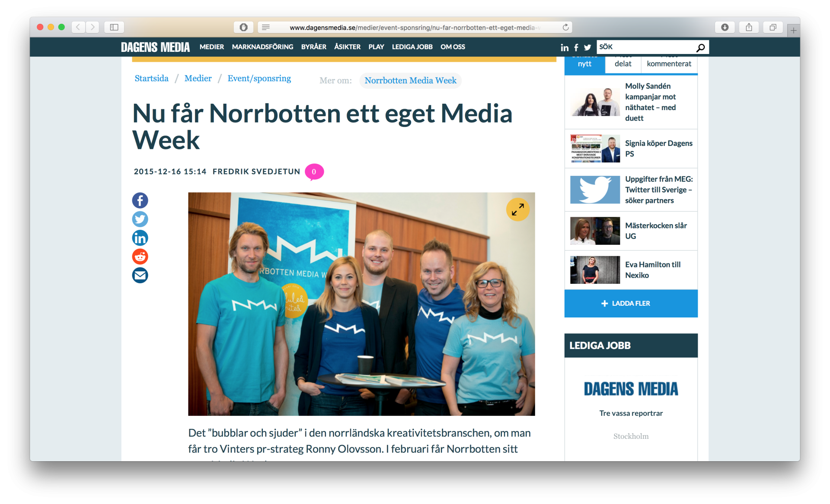Open the LEDIGA JOBB sidebar heading
The height and width of the screenshot is (504, 830).
(x=631, y=346)
